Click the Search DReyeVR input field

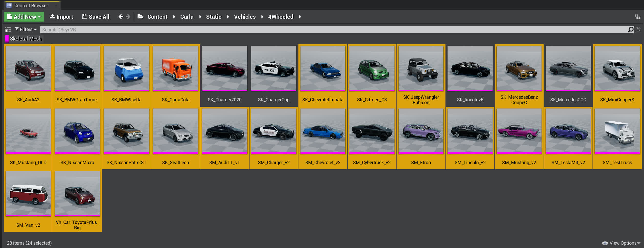click(x=333, y=29)
